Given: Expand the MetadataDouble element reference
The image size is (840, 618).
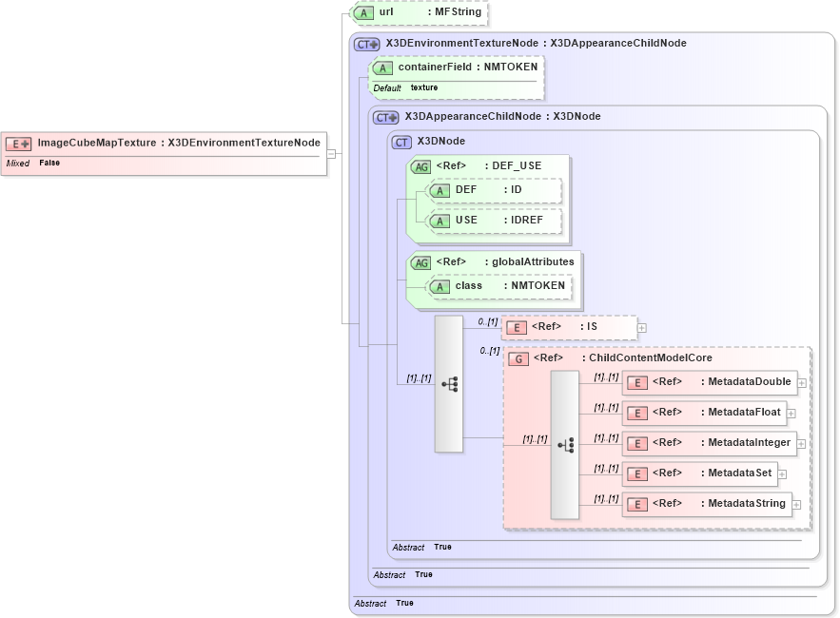Looking at the screenshot, I should [802, 383].
